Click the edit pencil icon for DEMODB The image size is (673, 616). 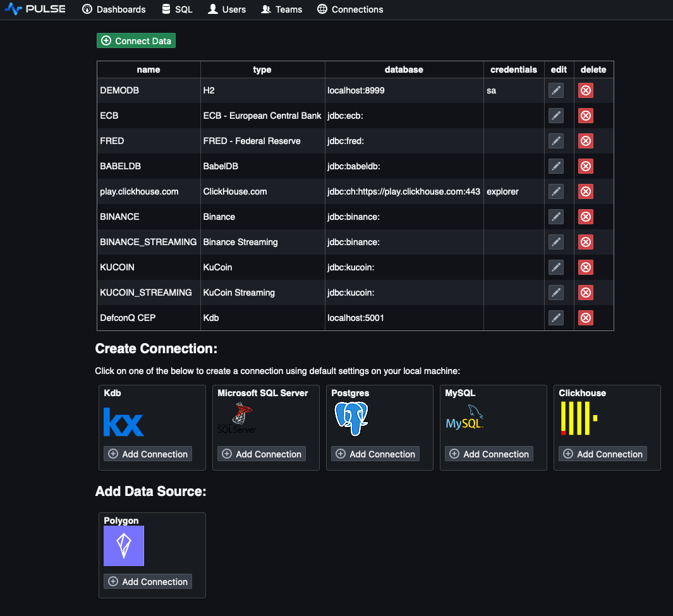(x=555, y=90)
